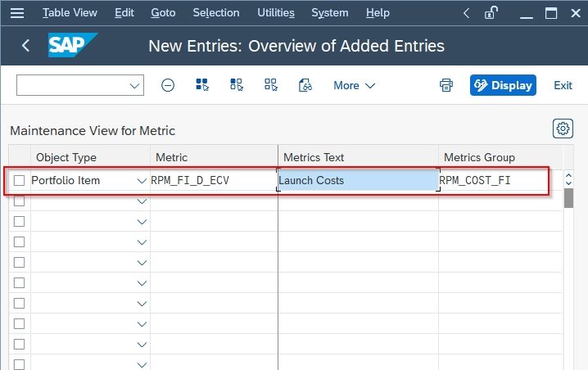Screen dimensions: 588x370
Task: Click the collapse menu bar chevron
Action: point(466,13)
